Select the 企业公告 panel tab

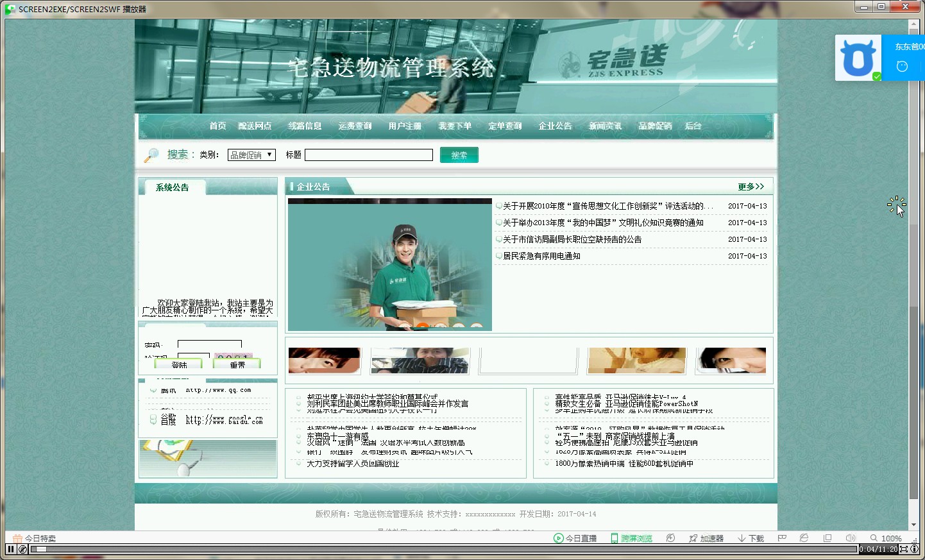(x=313, y=187)
